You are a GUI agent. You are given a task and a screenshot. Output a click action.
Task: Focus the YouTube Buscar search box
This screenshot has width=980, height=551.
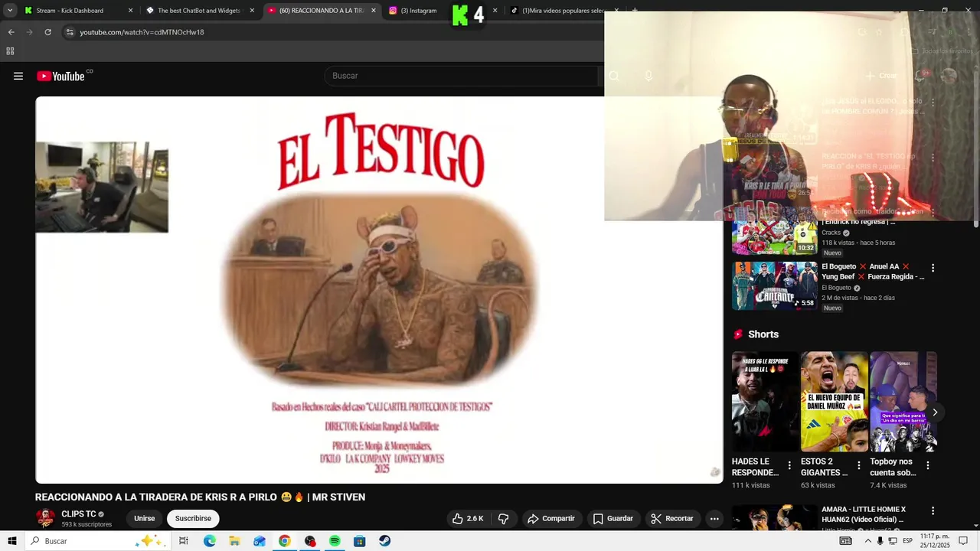[x=461, y=76]
